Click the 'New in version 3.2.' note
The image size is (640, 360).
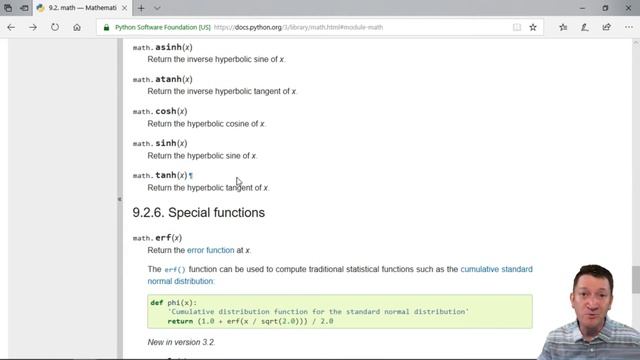(181, 342)
